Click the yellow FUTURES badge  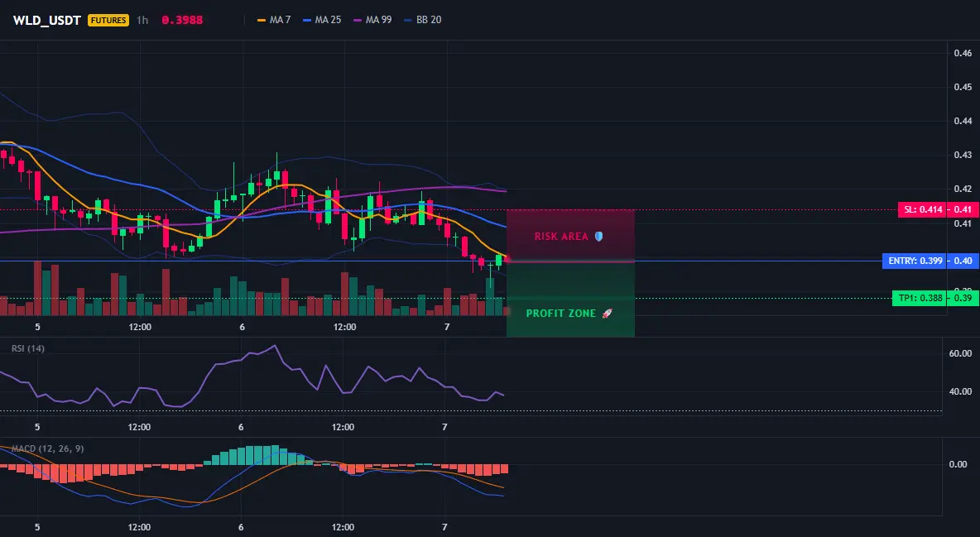pyautogui.click(x=108, y=20)
